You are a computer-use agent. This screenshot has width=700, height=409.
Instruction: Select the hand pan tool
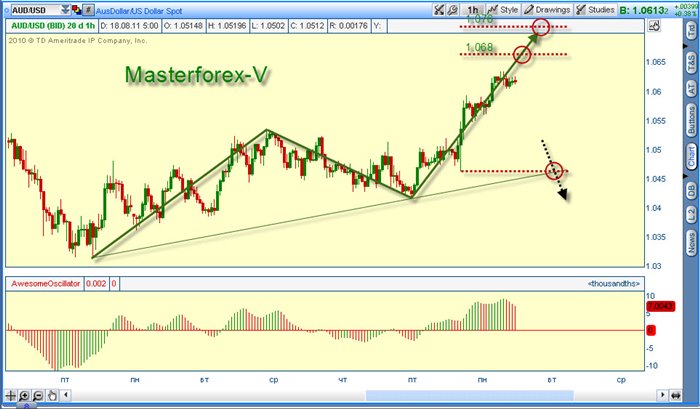coord(52,395)
